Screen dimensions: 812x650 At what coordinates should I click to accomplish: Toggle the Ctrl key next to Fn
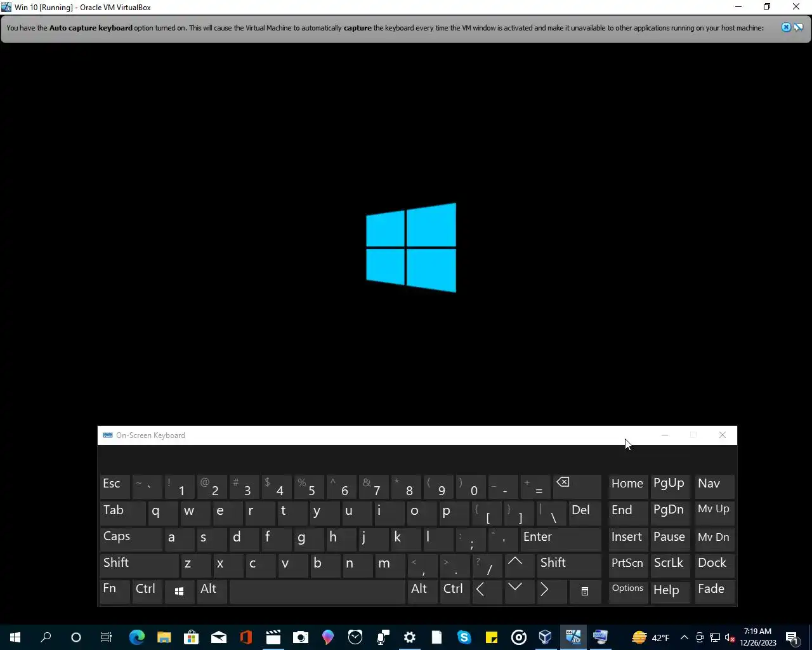coord(147,592)
